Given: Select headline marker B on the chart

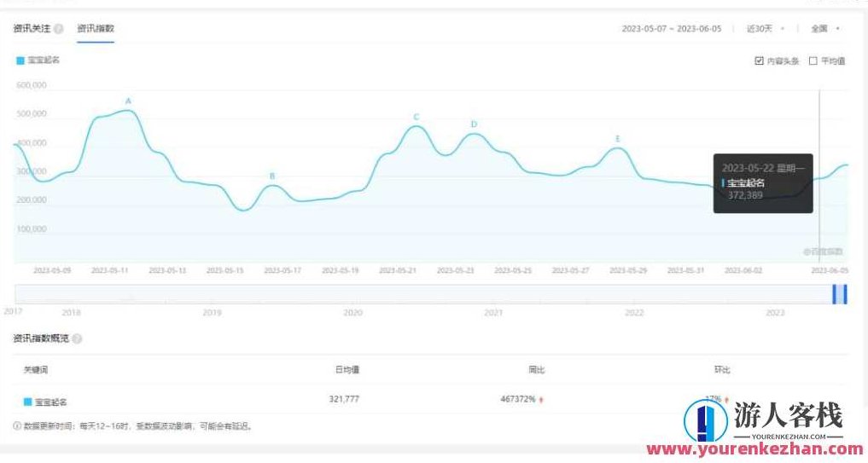Looking at the screenshot, I should tap(271, 176).
